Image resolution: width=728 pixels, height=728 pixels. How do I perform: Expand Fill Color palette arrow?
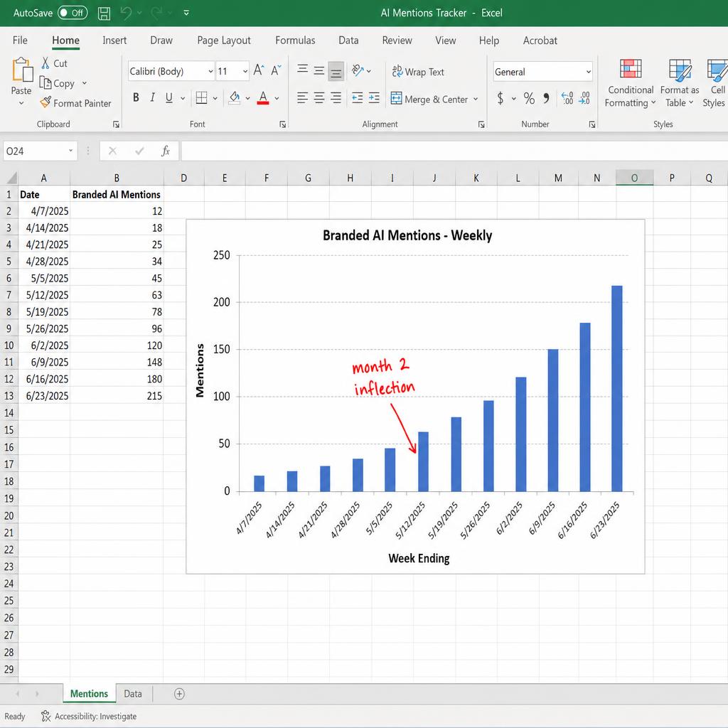248,98
